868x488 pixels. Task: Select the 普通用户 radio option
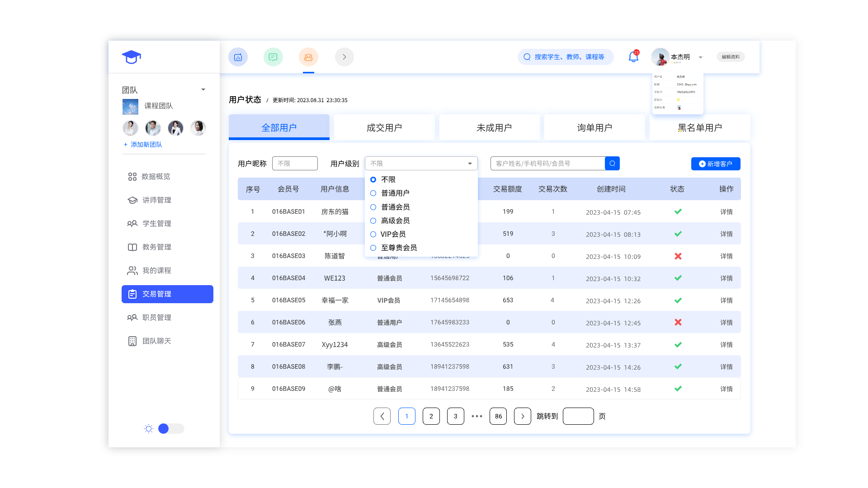pyautogui.click(x=373, y=193)
